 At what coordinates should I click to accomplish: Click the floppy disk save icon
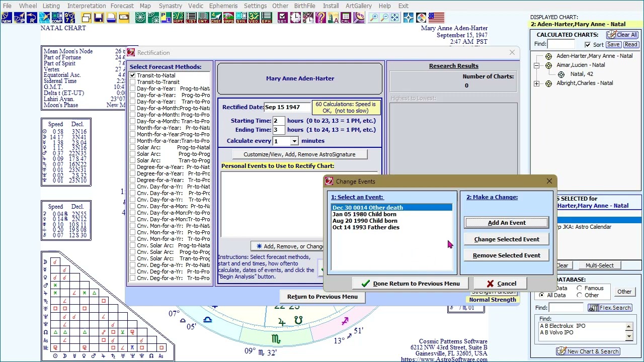pyautogui.click(x=99, y=18)
